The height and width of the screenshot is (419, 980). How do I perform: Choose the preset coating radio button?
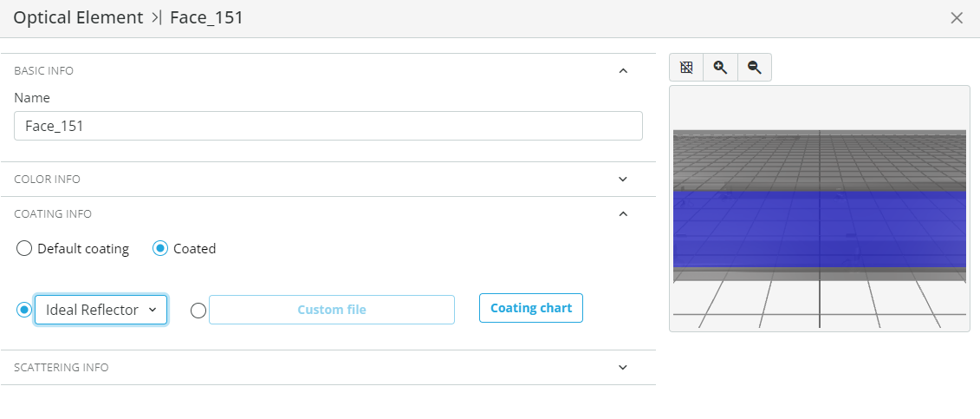point(23,310)
